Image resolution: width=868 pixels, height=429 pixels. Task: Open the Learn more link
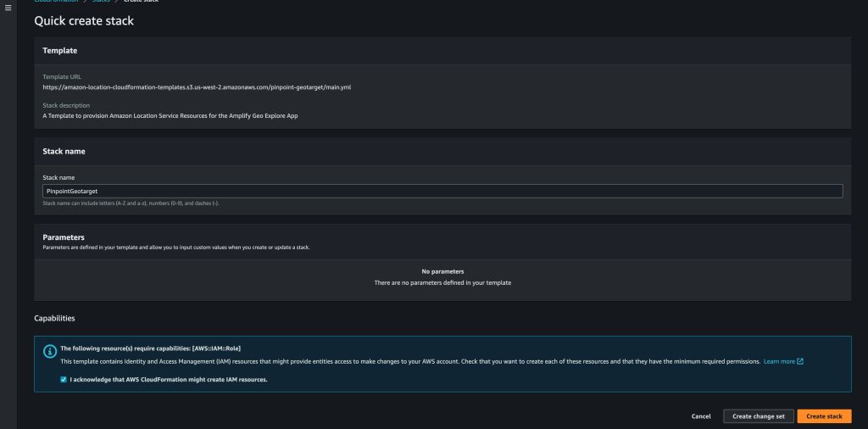[779, 361]
